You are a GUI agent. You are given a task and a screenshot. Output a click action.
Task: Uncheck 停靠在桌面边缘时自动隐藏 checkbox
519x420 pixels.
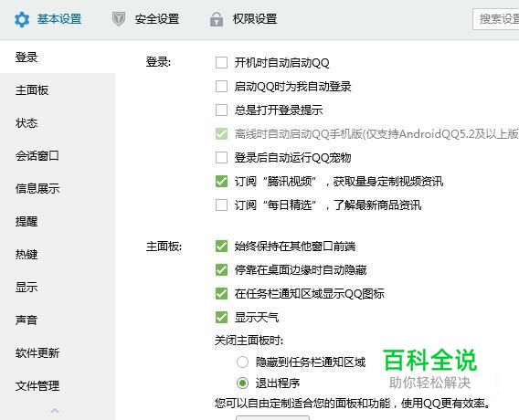coord(221,270)
